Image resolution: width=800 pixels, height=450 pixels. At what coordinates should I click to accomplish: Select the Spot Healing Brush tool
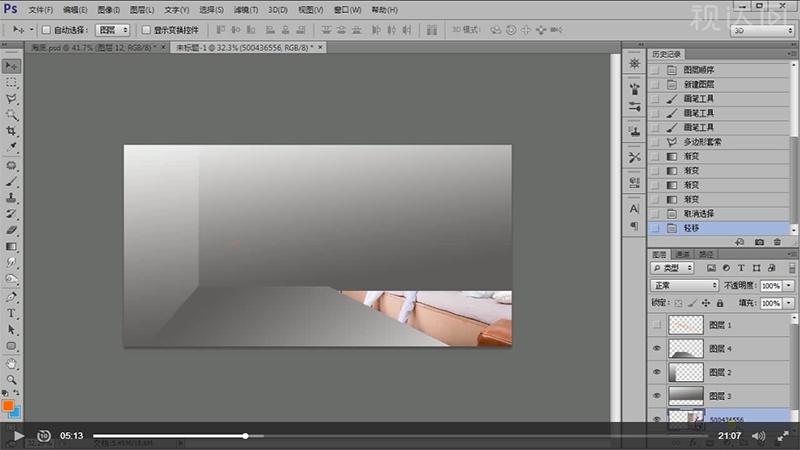[11, 165]
